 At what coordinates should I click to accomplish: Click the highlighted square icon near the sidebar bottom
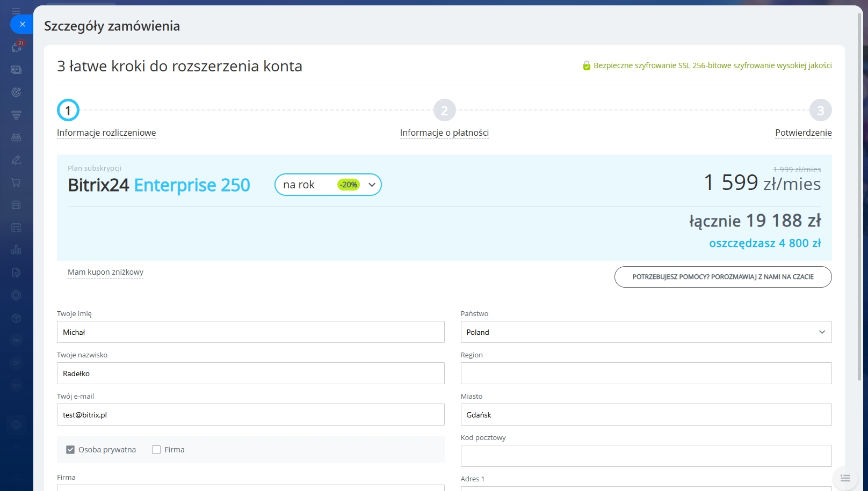coord(16,425)
